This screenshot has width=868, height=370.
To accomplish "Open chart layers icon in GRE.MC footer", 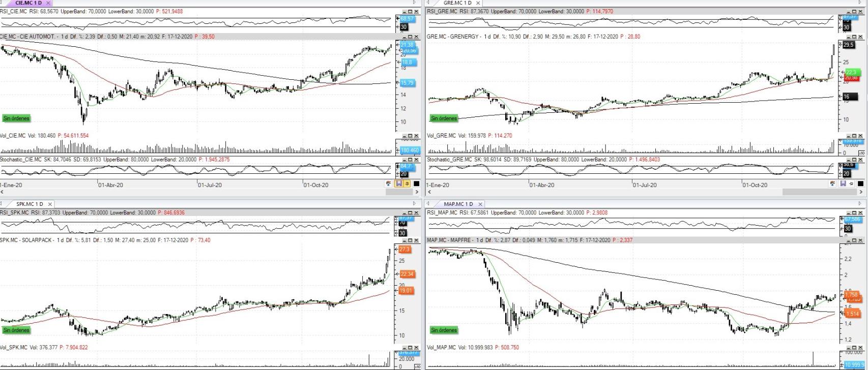I will 833,183.
